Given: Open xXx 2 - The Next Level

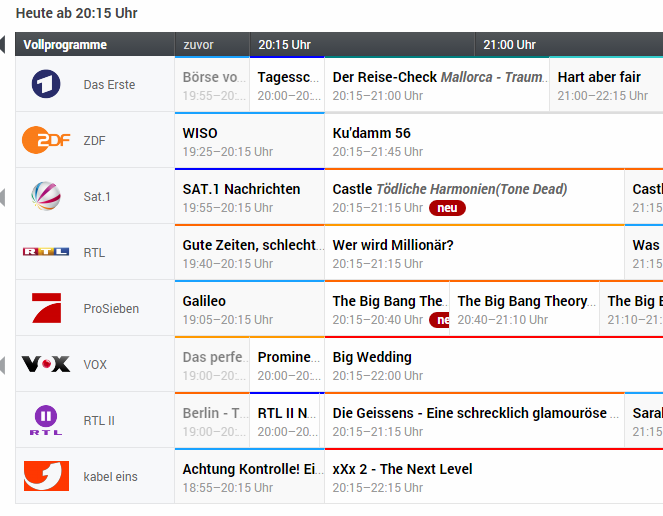Looking at the screenshot, I should (x=494, y=477).
